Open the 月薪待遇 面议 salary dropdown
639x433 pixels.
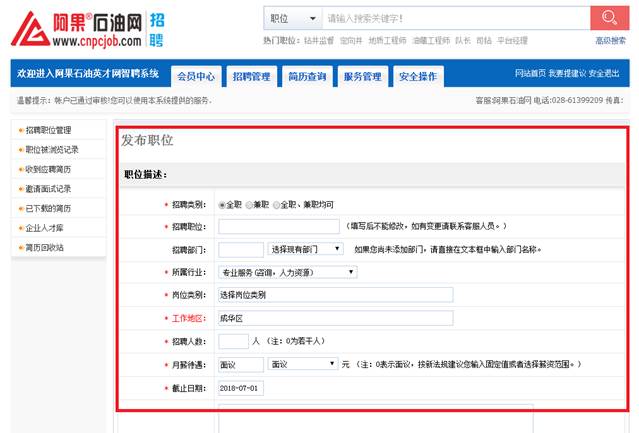(x=303, y=365)
